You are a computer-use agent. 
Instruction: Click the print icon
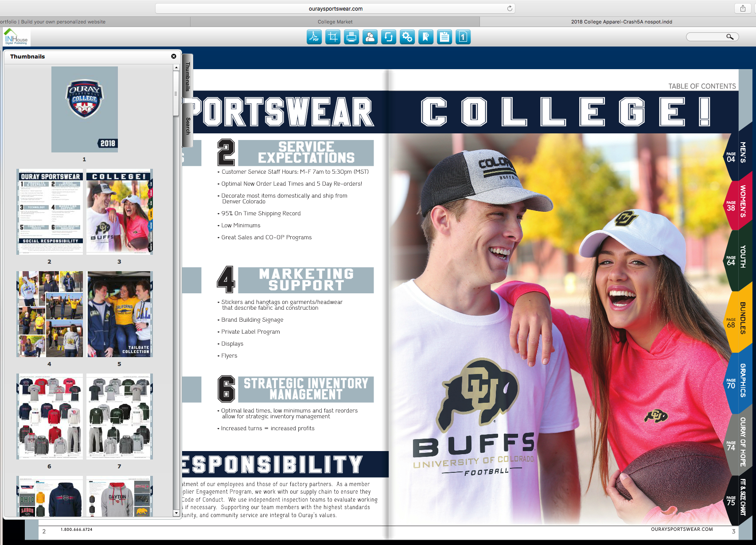[351, 37]
